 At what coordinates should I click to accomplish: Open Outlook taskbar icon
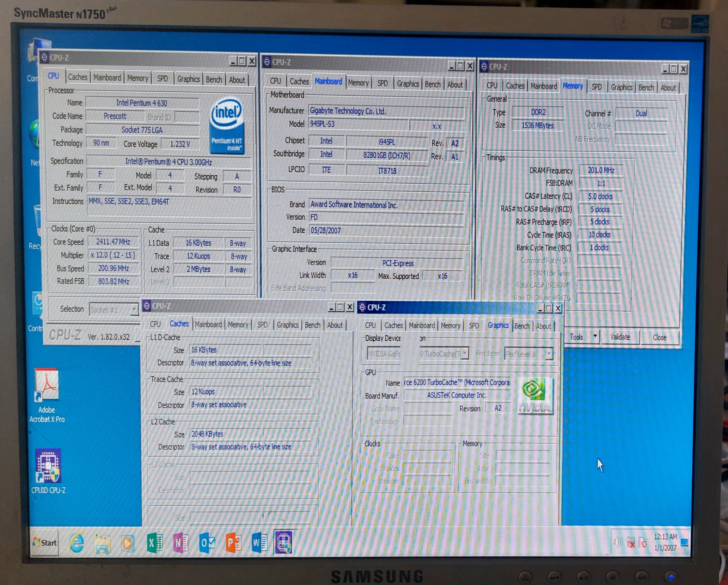tap(207, 543)
